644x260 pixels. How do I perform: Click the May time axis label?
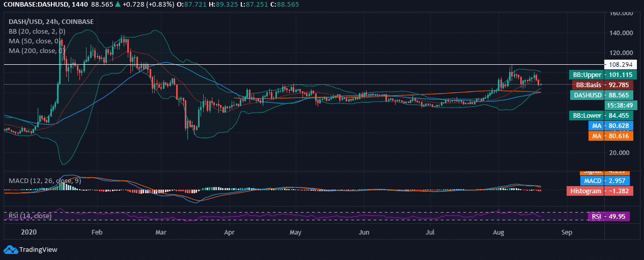pos(296,232)
